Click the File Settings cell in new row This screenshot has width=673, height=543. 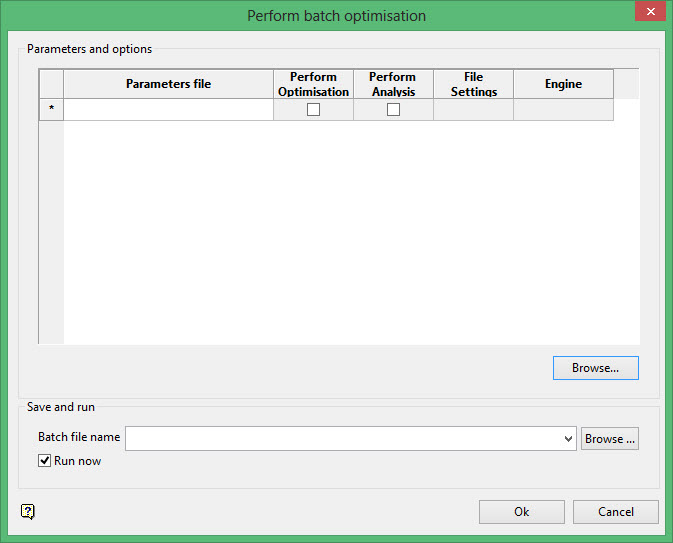click(x=473, y=109)
